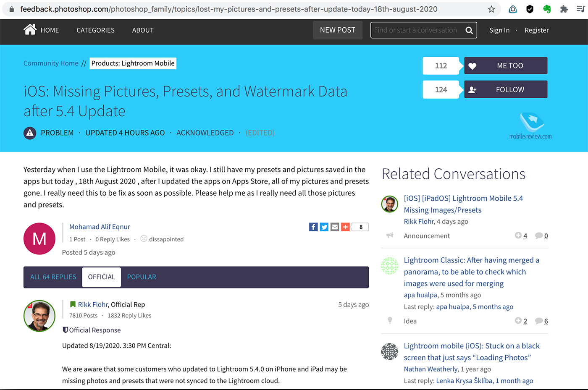Open Products: Lightroom Mobile breadcrumb
588x390 pixels.
[133, 63]
